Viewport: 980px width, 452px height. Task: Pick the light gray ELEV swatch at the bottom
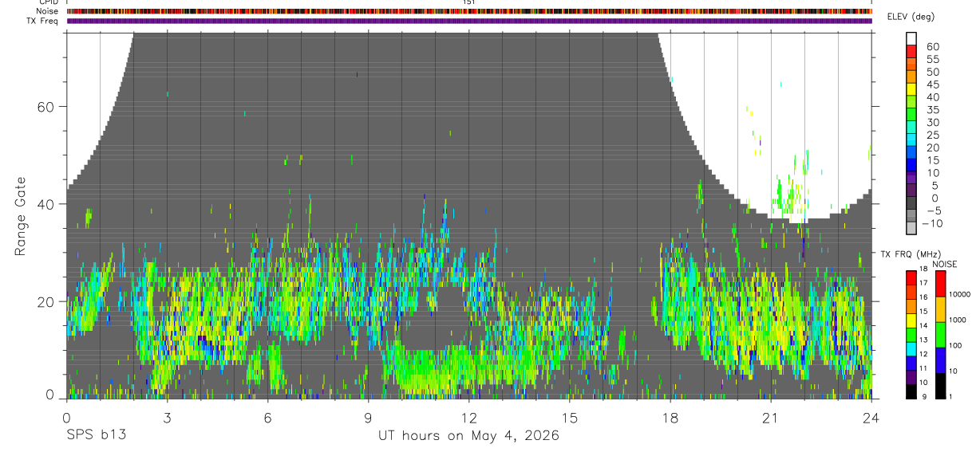click(x=912, y=228)
